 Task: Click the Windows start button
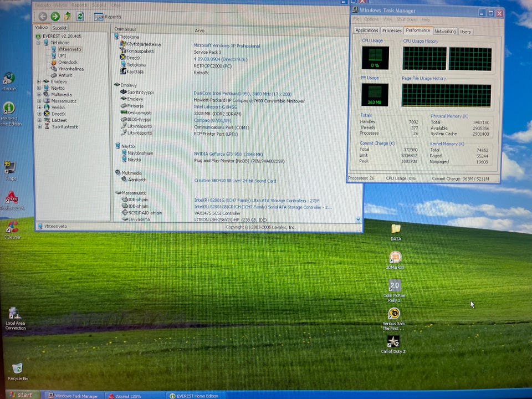[x=21, y=395]
